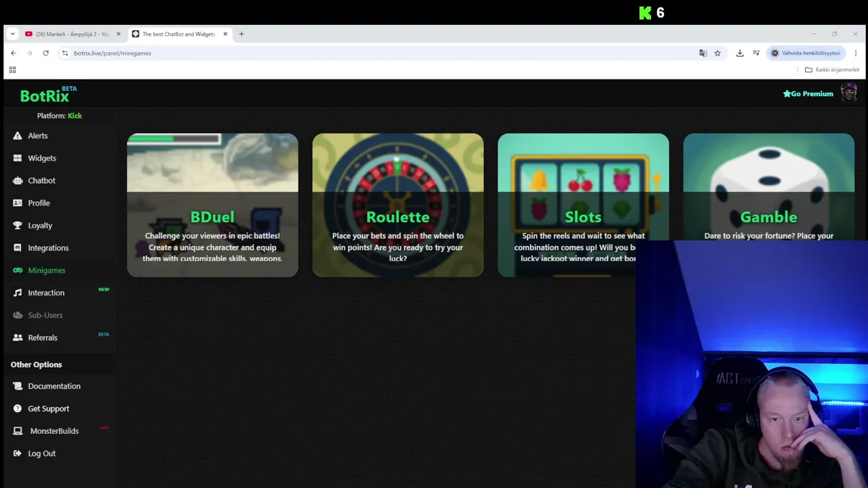Screen dimensions: 868x488
Task: Open the BDuel minigame card
Action: coord(212,205)
